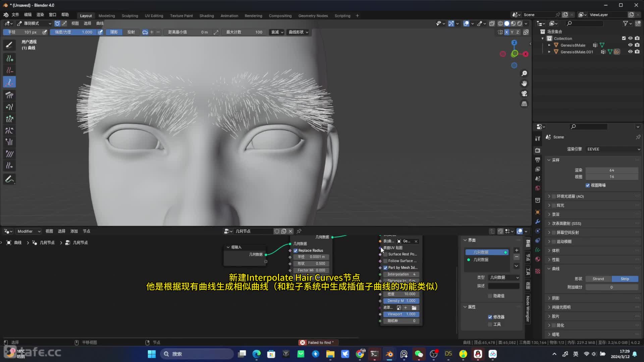Toggle X axis symmetry
Screen dimensions: 644x362
click(506, 32)
